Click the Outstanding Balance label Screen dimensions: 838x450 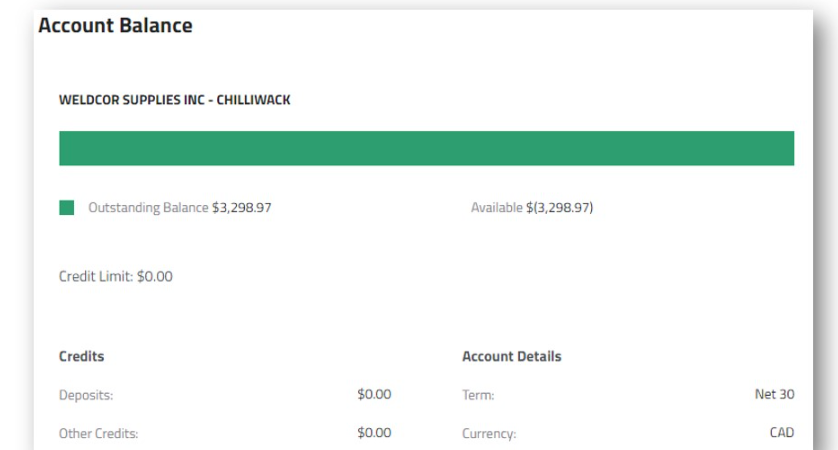click(149, 208)
